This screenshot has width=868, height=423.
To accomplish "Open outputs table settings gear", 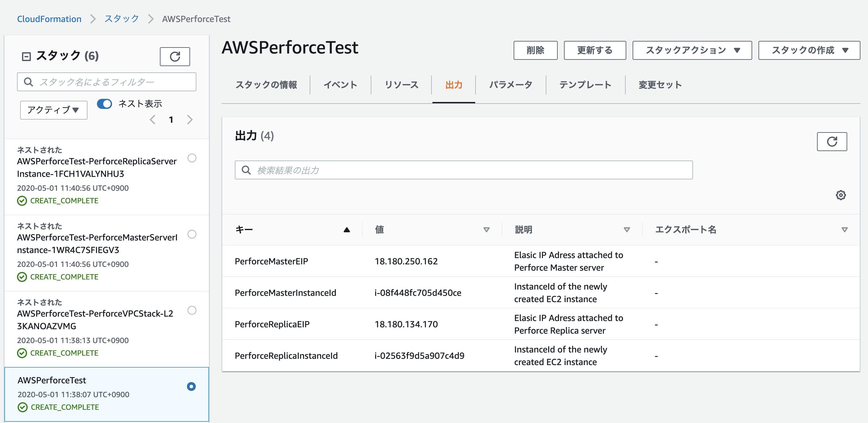I will tap(840, 195).
